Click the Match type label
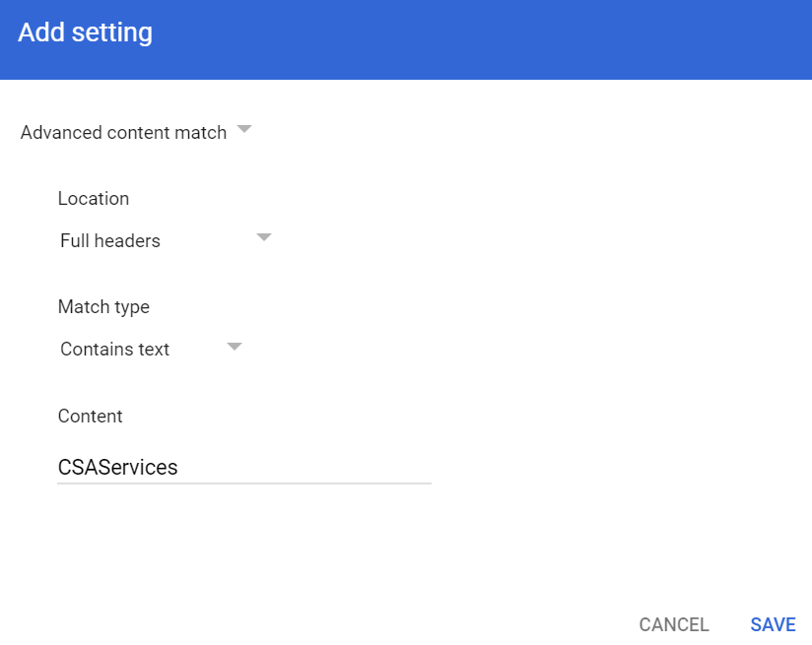Screen dimensions: 812x645 pos(103,306)
